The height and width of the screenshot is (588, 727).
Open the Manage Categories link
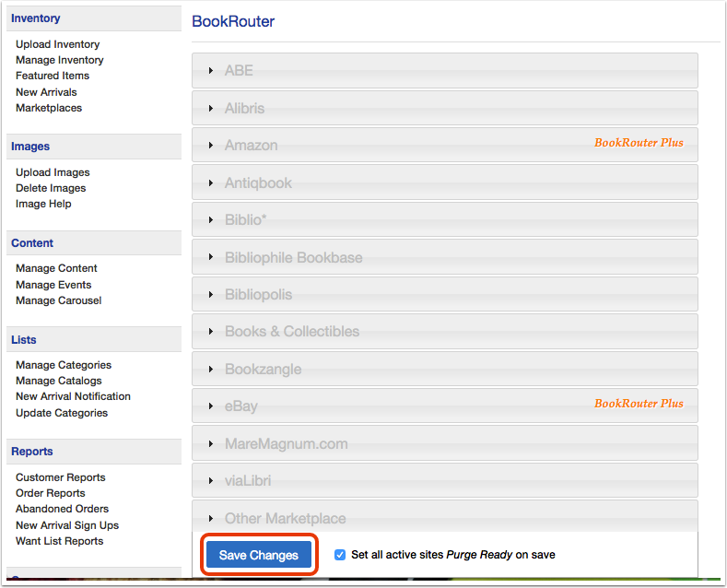click(64, 365)
